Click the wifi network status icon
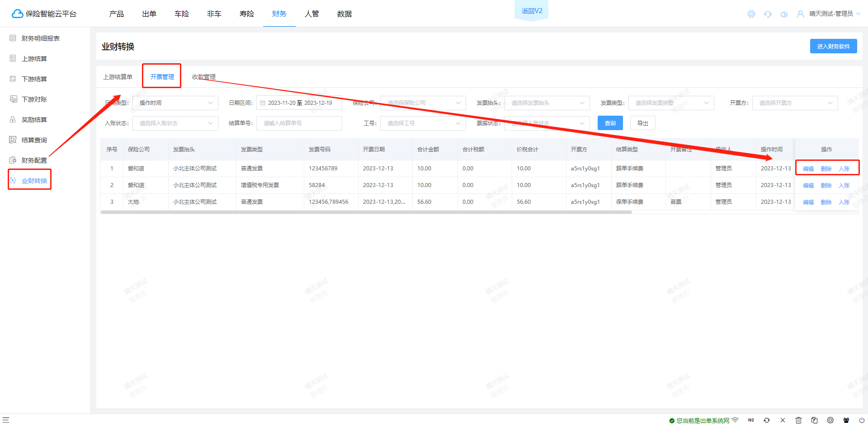The width and height of the screenshot is (868, 427). point(735,420)
